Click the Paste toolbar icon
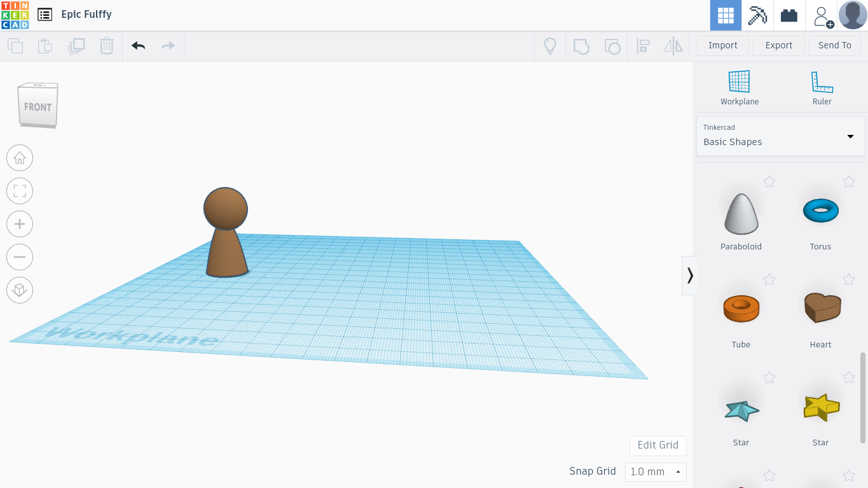This screenshot has width=868, height=488. (x=45, y=46)
